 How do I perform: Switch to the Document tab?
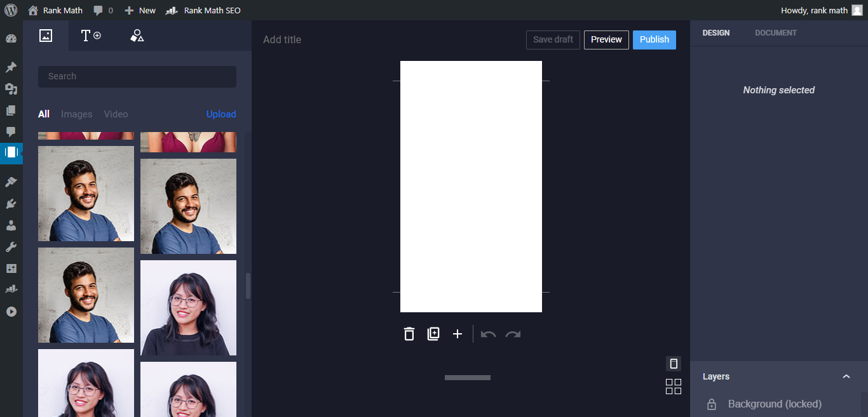coord(776,33)
